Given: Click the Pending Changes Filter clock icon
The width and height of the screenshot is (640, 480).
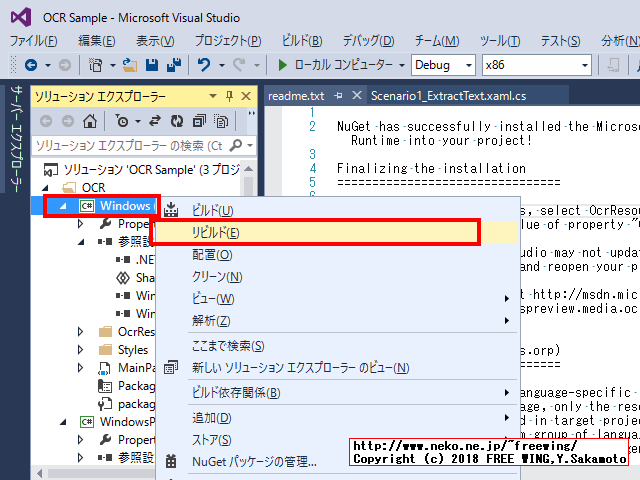Looking at the screenshot, I should click(122, 121).
